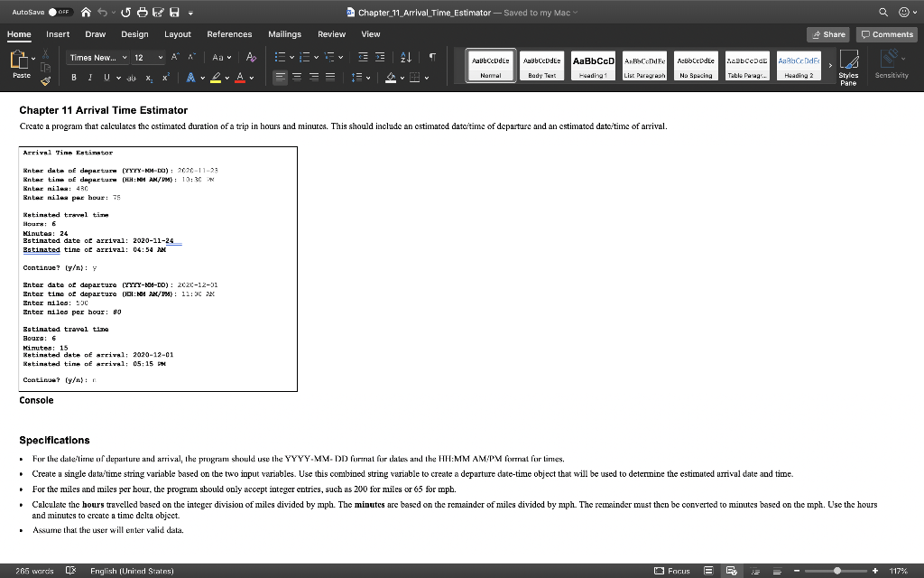Click the Print icon in quick access toolbar
The height and width of the screenshot is (578, 924).
142,13
